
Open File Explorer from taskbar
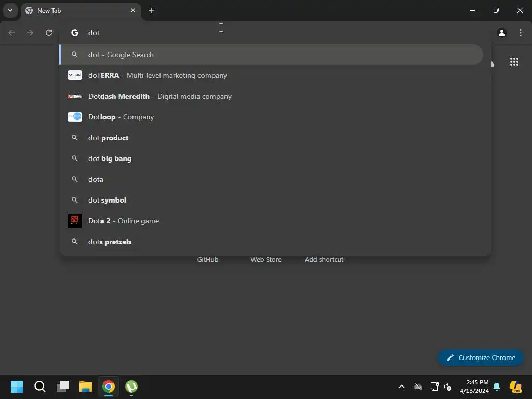pos(86,387)
